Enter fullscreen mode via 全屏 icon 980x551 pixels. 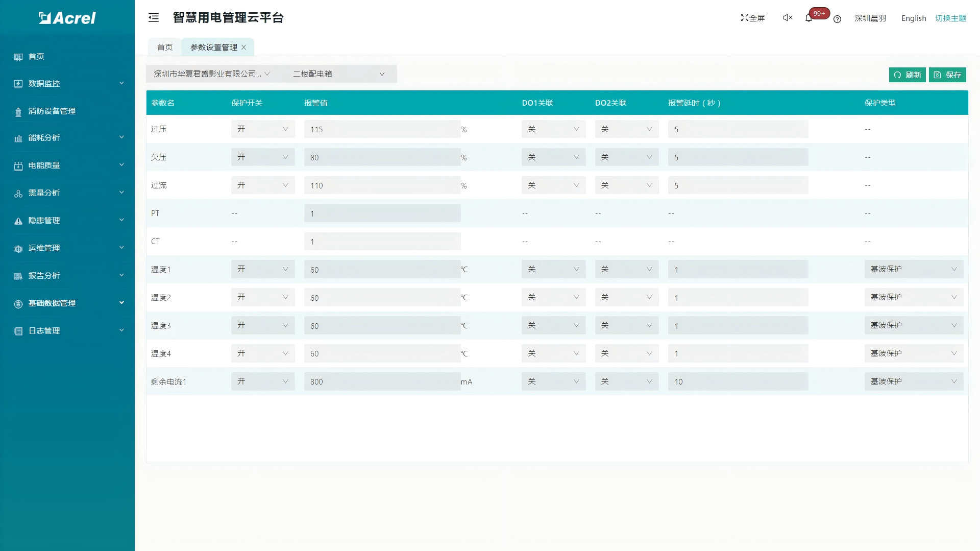click(x=753, y=18)
